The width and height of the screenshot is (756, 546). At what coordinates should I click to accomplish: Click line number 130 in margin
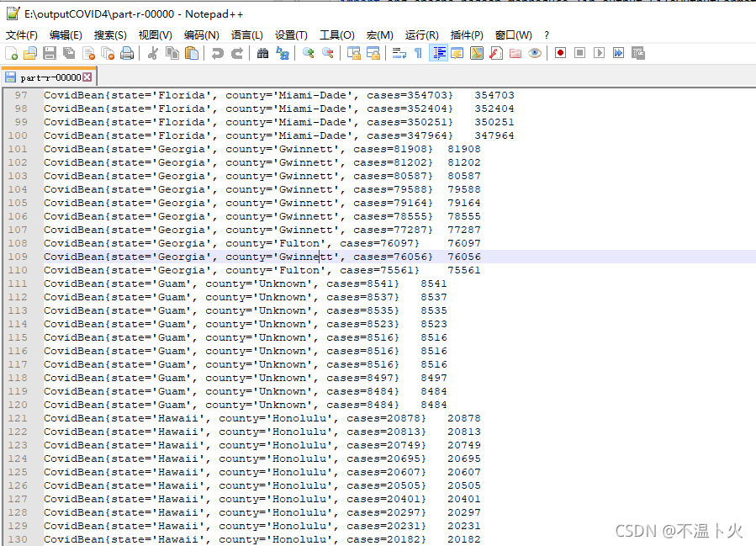coord(18,539)
